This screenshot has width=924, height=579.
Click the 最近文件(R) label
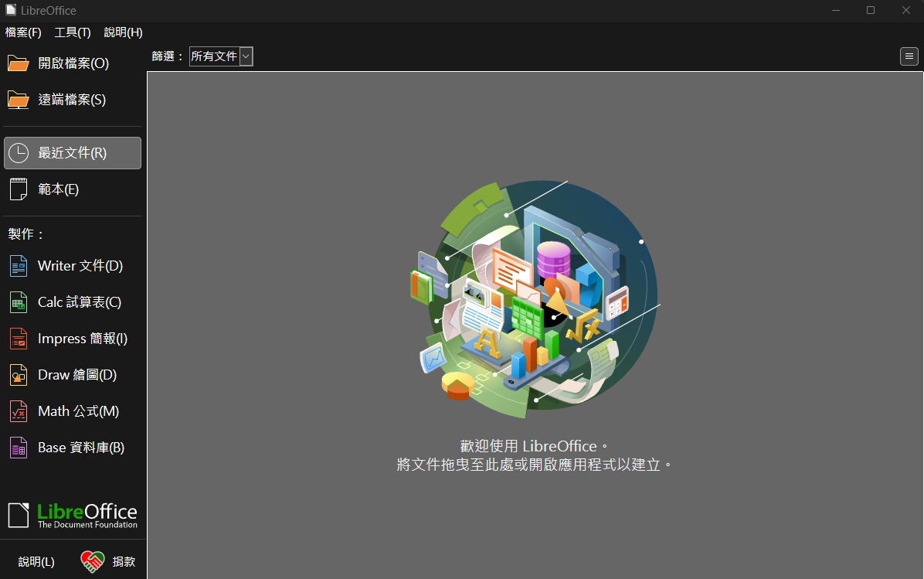[x=73, y=153]
